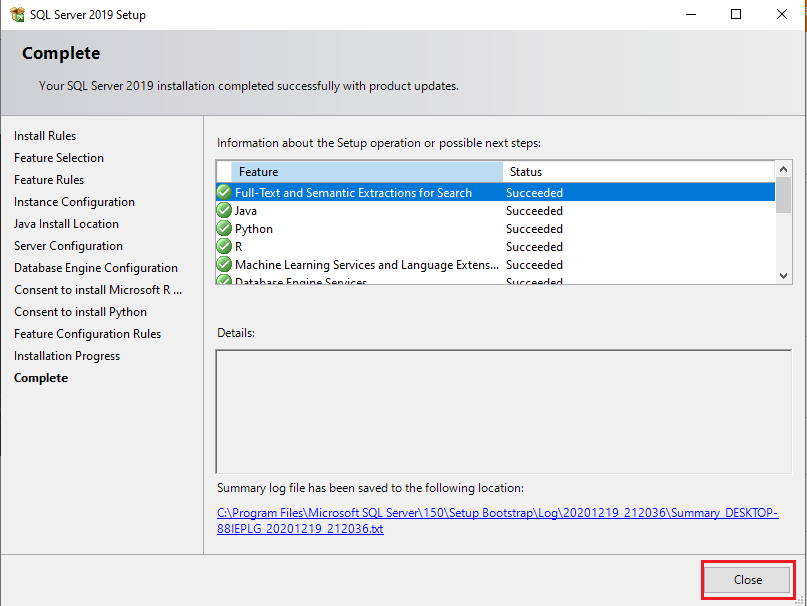807x606 pixels.
Task: Click the green check icon beside R
Action: (x=224, y=246)
